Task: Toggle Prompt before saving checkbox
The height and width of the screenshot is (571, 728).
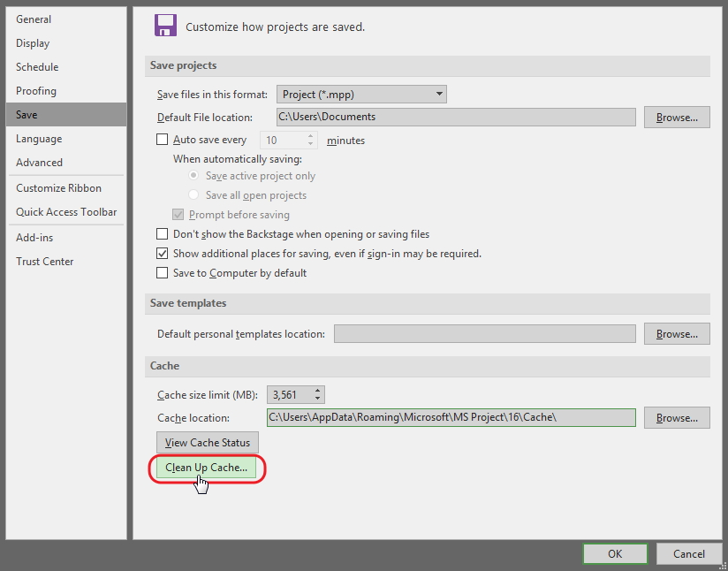Action: click(178, 214)
